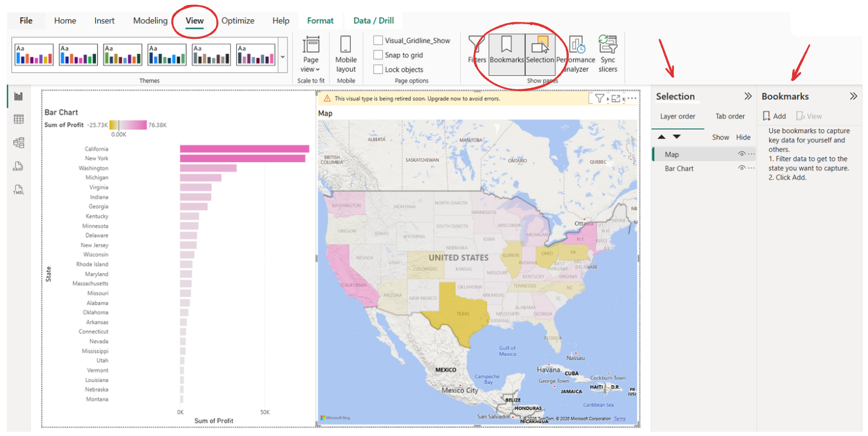Toggle visibility of the Map layer
Viewport: 868px width, 436px height.
(x=742, y=154)
